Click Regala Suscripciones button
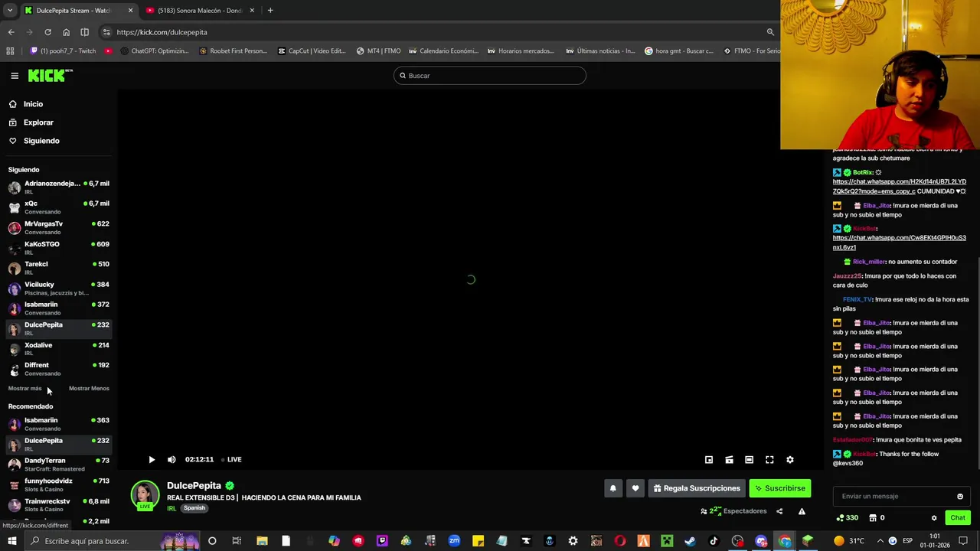 click(697, 488)
